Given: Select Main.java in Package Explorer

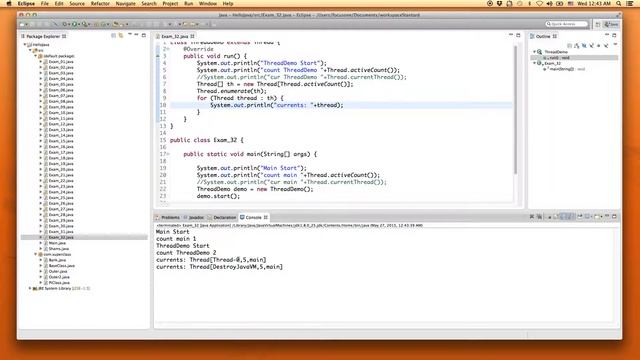Looking at the screenshot, I should [57, 243].
